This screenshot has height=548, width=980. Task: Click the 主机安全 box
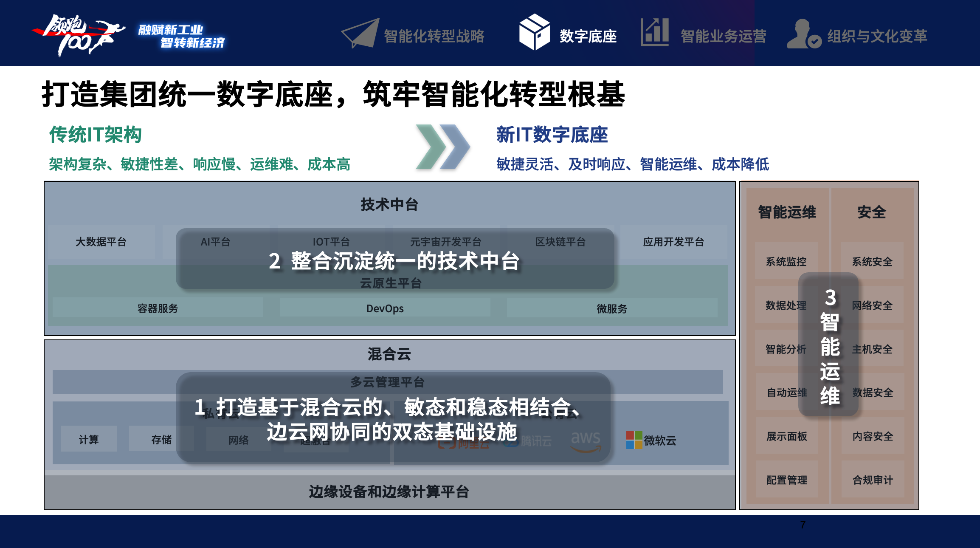pyautogui.click(x=872, y=348)
